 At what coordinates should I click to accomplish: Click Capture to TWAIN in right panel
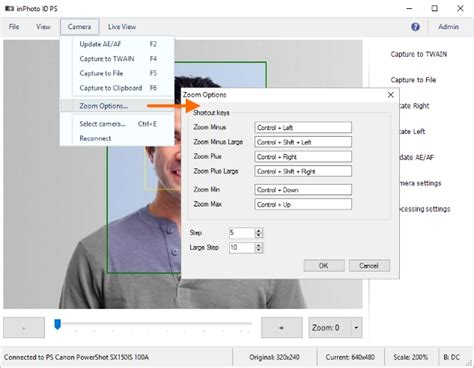click(419, 54)
